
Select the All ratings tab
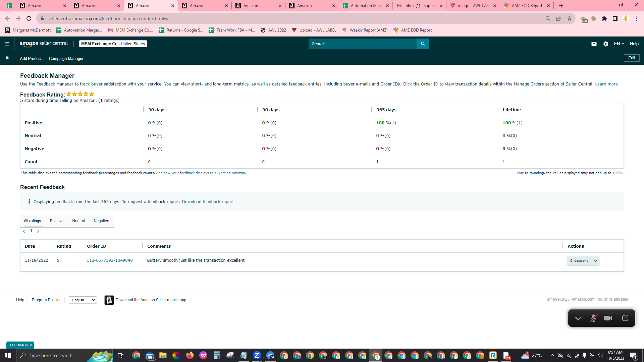point(33,221)
